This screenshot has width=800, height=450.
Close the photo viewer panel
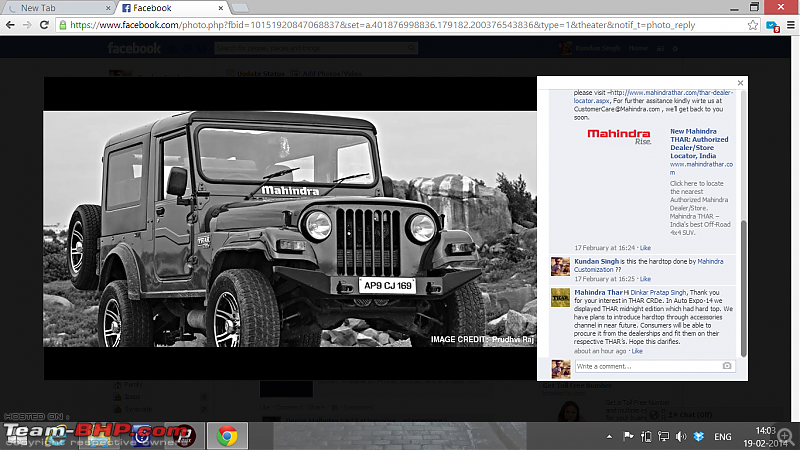click(x=740, y=83)
